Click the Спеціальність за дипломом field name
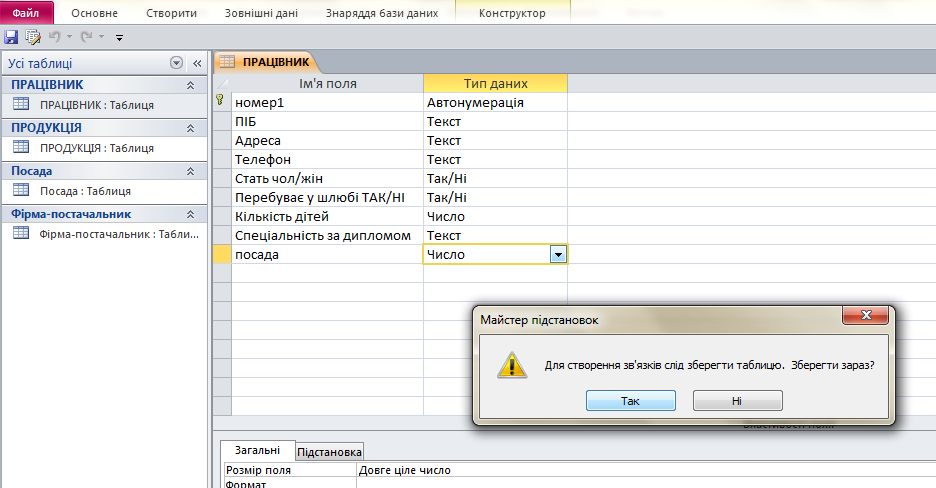This screenshot has height=488, width=936. coord(328,236)
